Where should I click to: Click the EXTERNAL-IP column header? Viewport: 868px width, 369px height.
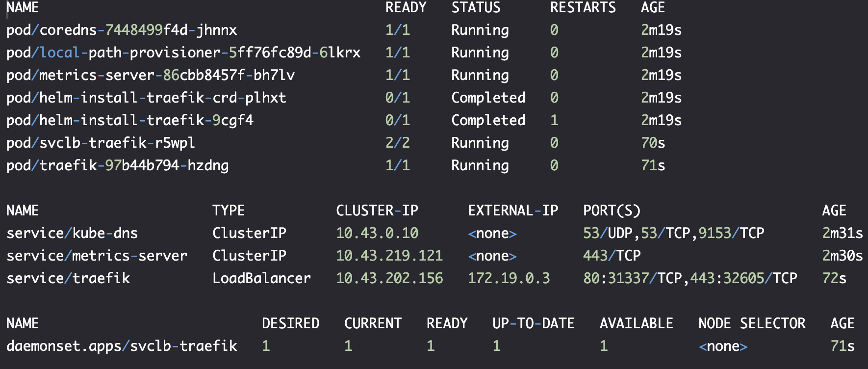(513, 211)
